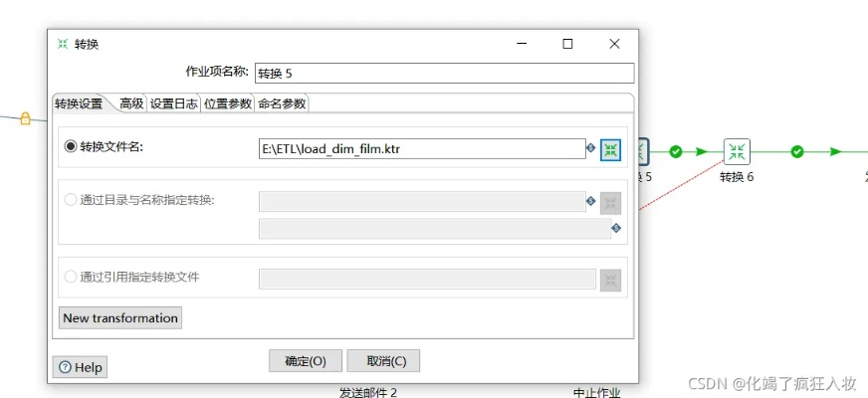This screenshot has height=398, width=868.
Task: Switch to 命名参数 tab
Action: pyautogui.click(x=282, y=103)
